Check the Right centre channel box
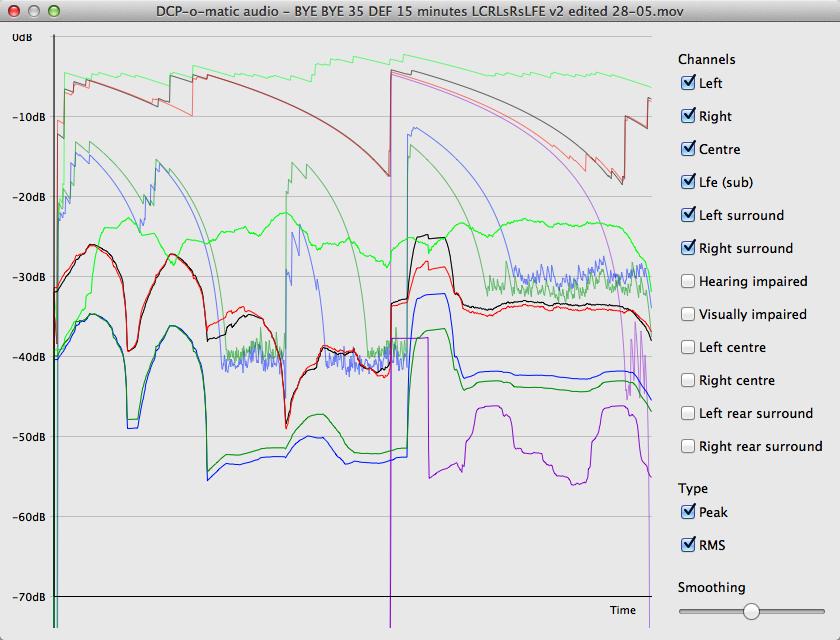The width and height of the screenshot is (840, 640). [x=688, y=380]
